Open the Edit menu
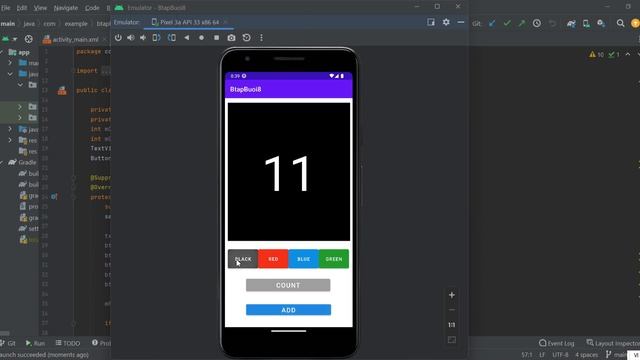 pyautogui.click(x=22, y=8)
